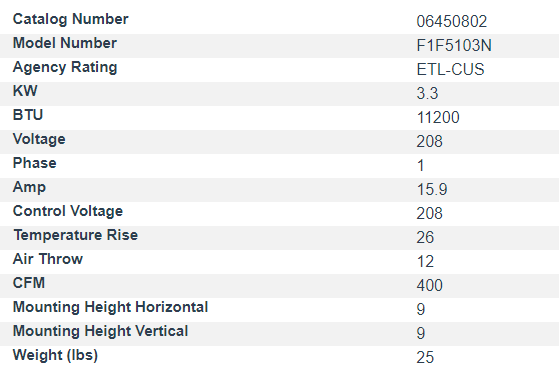Click the Model Number label
Screen dimensions: 559x366
(x=65, y=43)
